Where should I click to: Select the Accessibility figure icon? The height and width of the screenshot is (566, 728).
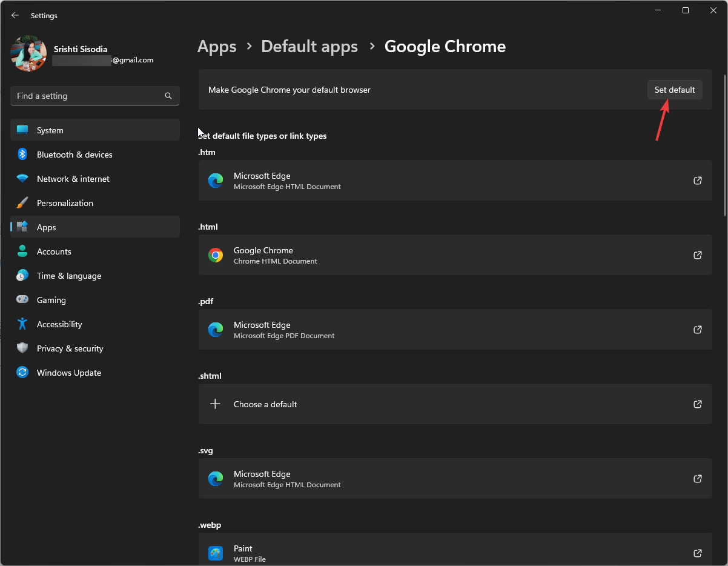tap(22, 324)
